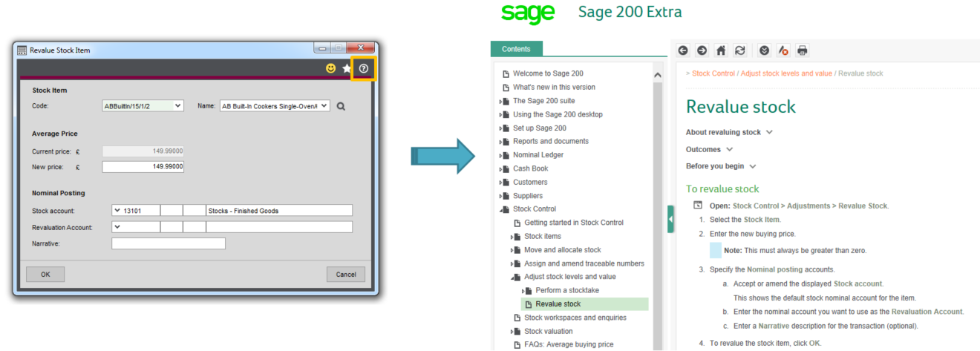Viewport: 980px width, 351px height.
Task: Open the Stock account dropdown
Action: pos(117,211)
